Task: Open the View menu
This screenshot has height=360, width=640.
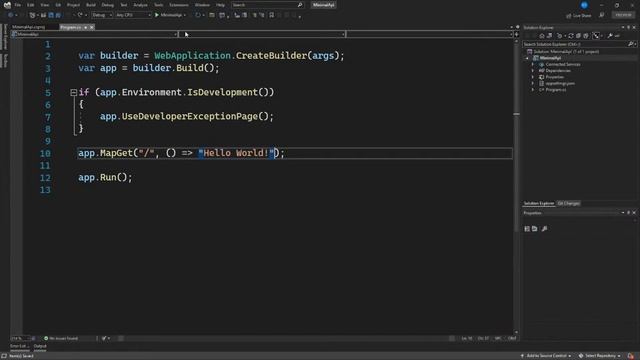Action: (44, 5)
